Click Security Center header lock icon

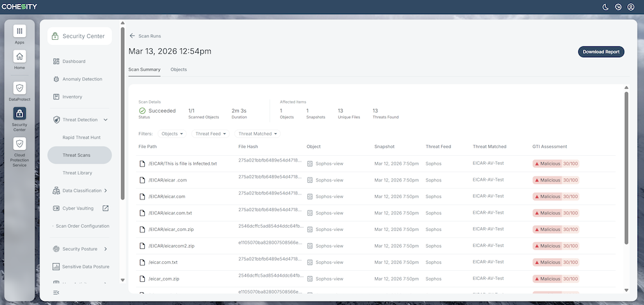pyautogui.click(x=55, y=36)
